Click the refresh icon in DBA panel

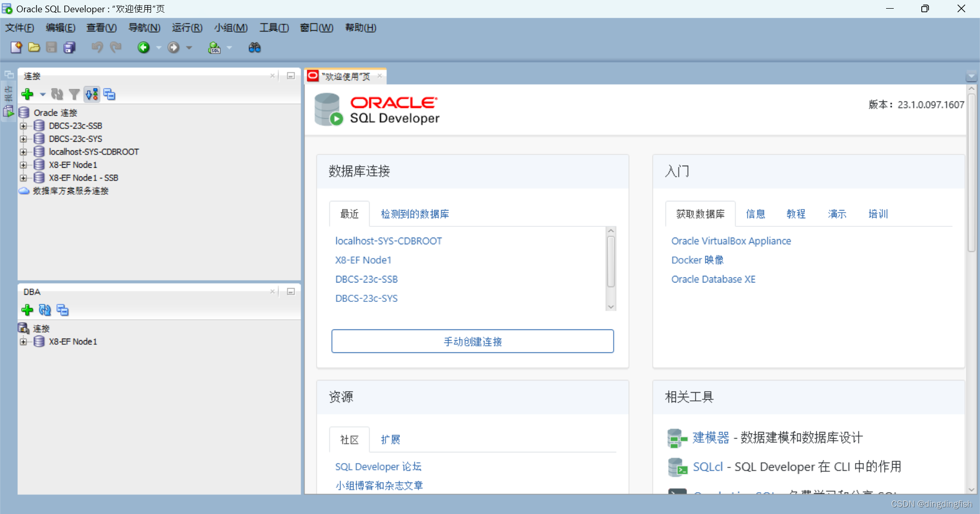pyautogui.click(x=45, y=310)
